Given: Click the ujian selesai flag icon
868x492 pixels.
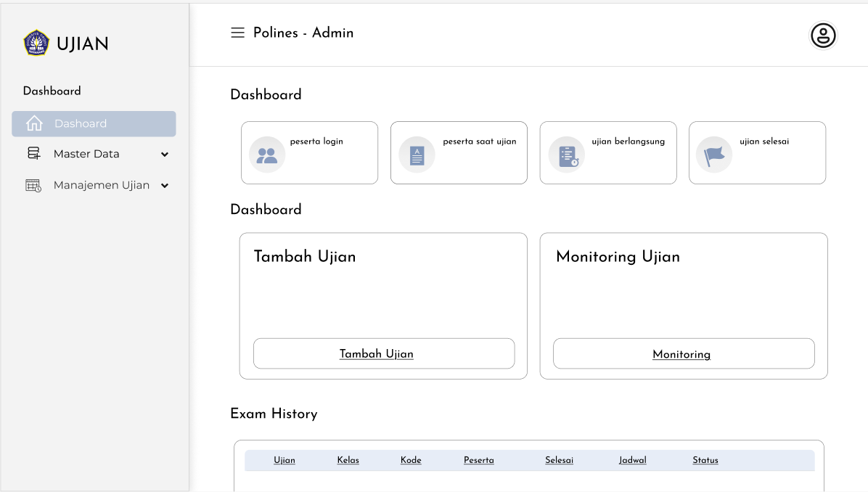Looking at the screenshot, I should tap(713, 154).
